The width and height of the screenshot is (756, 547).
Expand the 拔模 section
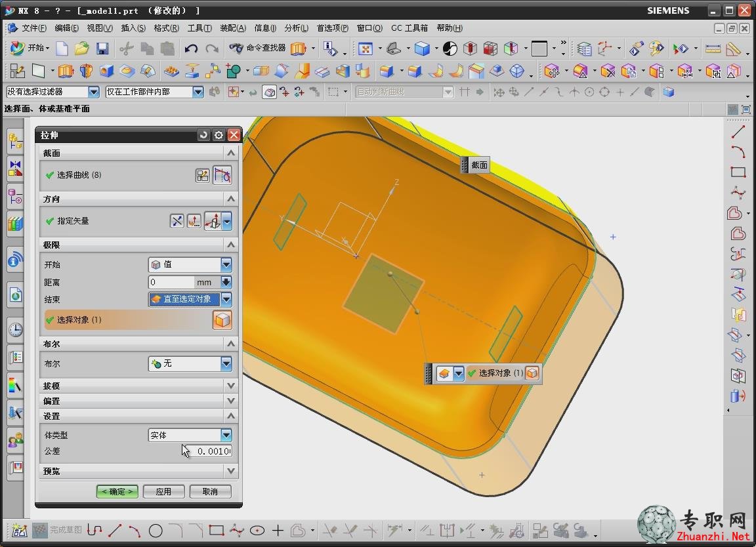(x=231, y=386)
